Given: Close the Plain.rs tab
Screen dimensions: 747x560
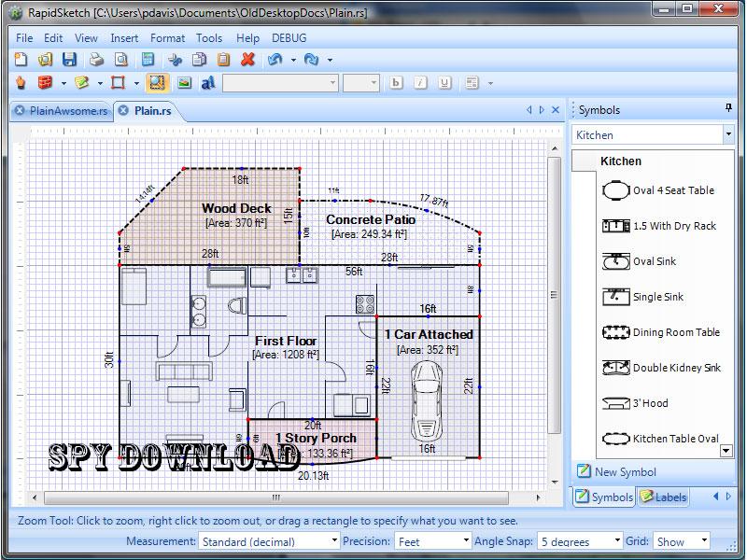Looking at the screenshot, I should (123, 110).
